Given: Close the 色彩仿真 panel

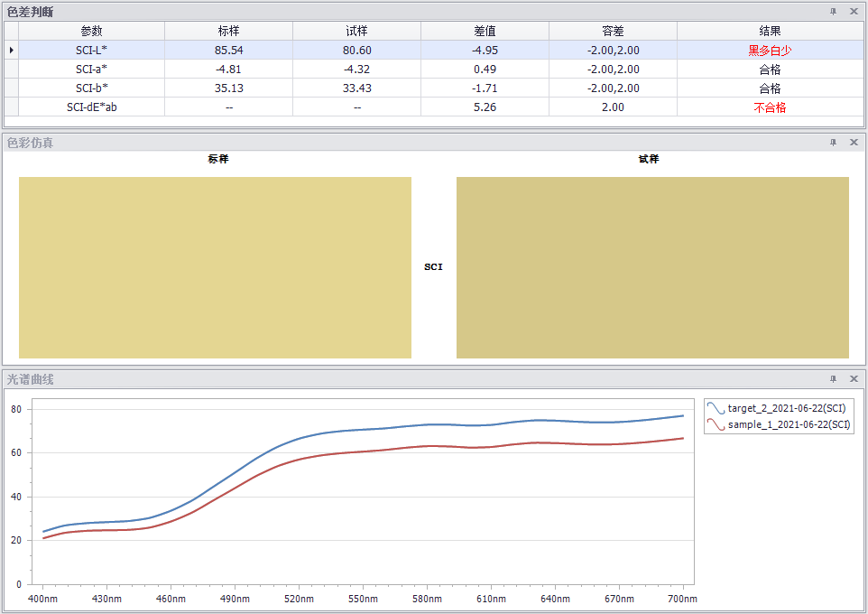Looking at the screenshot, I should 854,143.
